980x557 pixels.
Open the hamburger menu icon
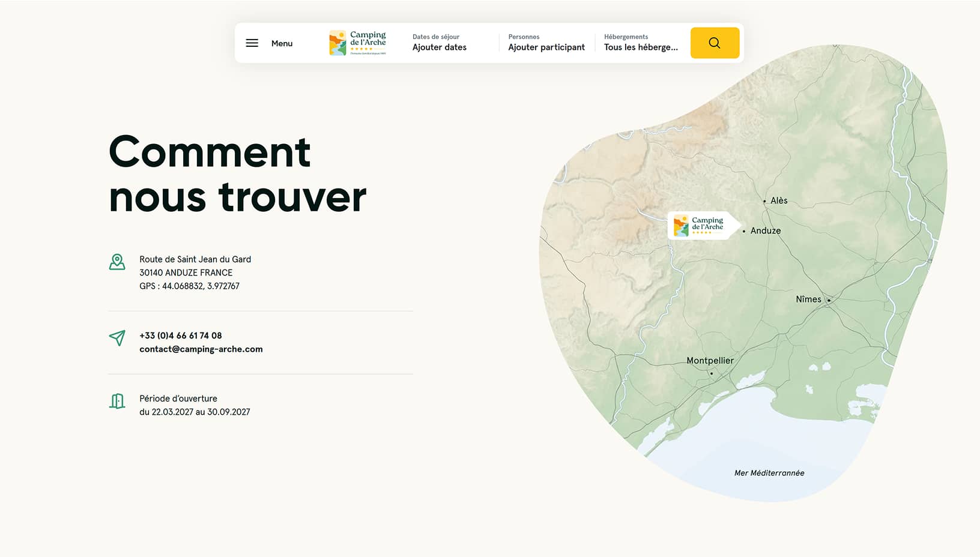tap(252, 43)
